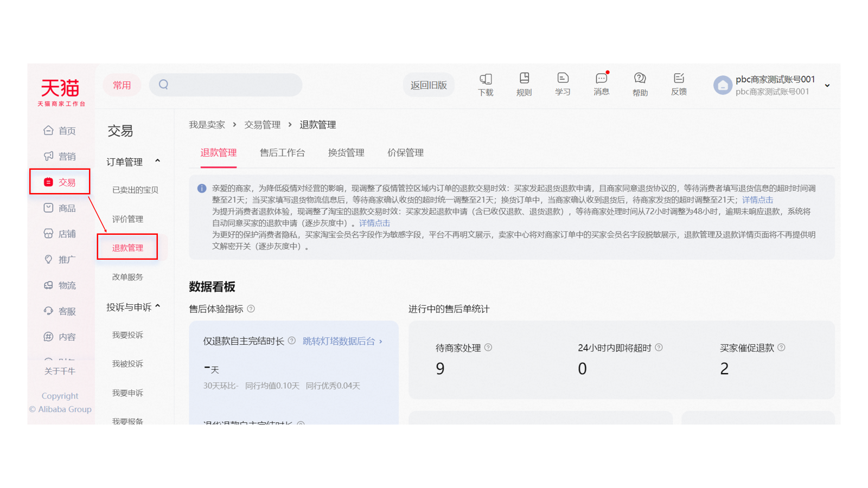Collapse the 订单管理 section
Viewport: 868px width, 488px height.
[x=157, y=161]
